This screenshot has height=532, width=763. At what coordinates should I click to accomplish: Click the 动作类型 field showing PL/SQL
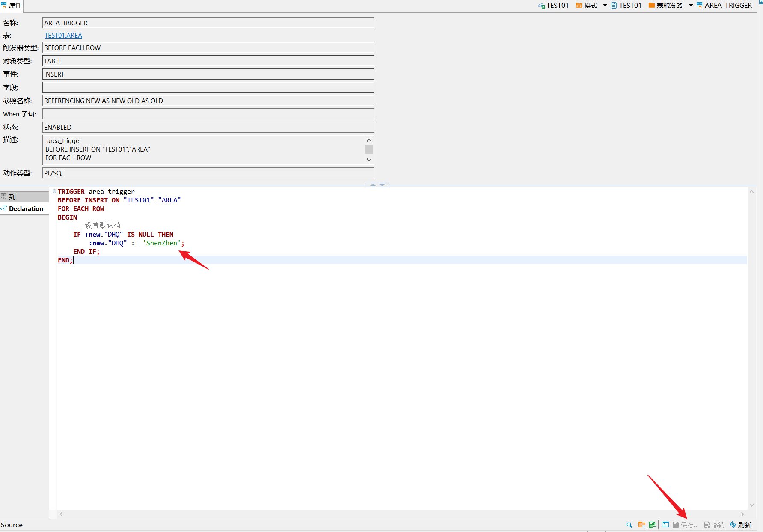(x=208, y=173)
